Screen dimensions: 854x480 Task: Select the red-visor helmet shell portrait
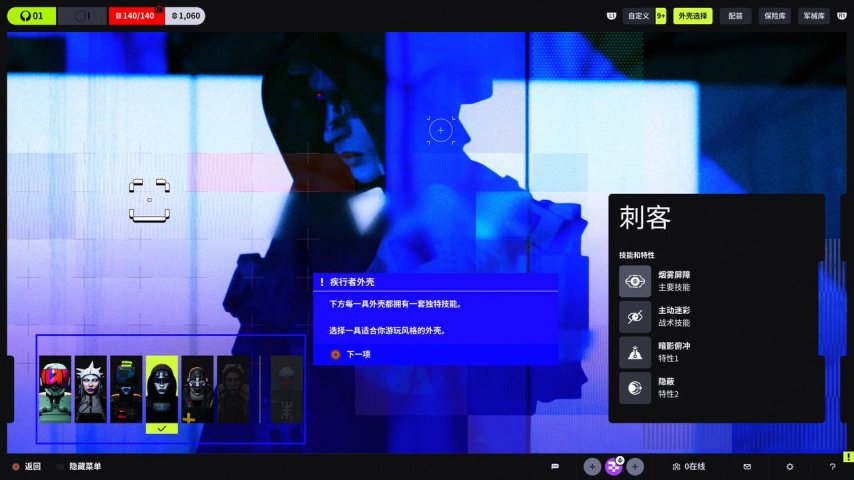tap(55, 389)
